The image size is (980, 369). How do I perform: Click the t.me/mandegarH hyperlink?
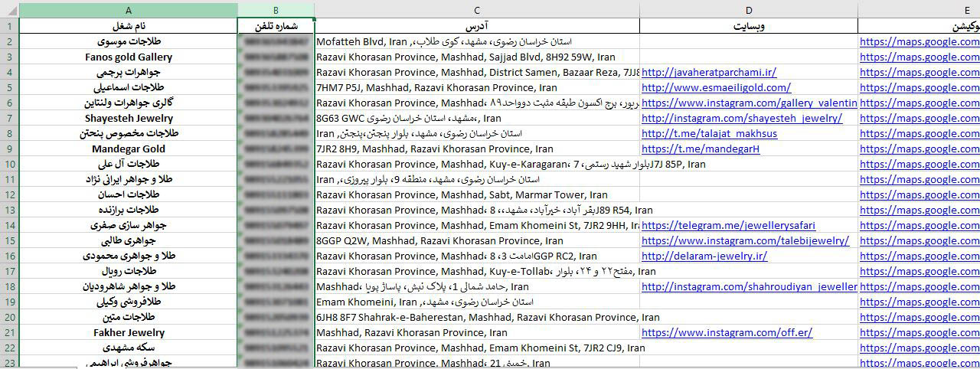click(700, 149)
